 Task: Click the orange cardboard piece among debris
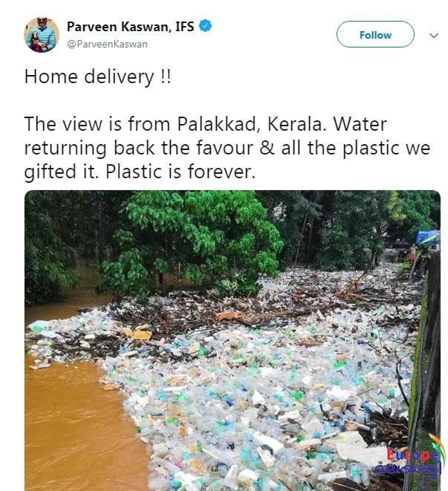pyautogui.click(x=138, y=334)
